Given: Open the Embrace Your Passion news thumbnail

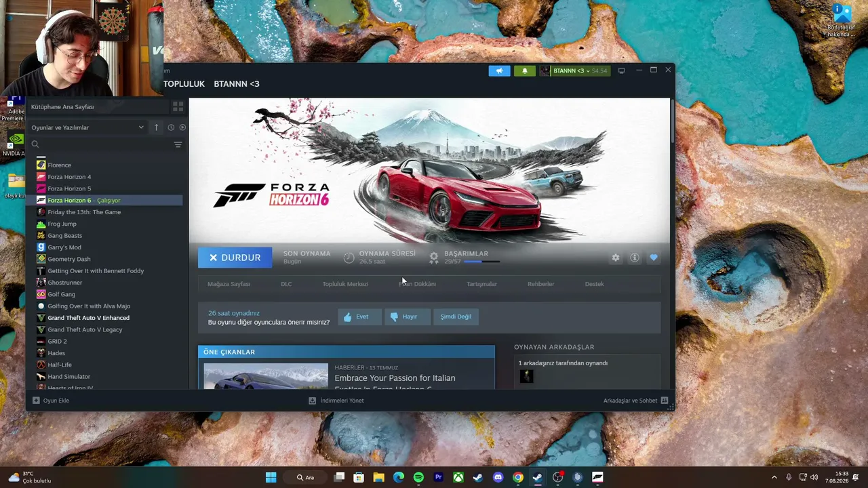Looking at the screenshot, I should 266,377.
